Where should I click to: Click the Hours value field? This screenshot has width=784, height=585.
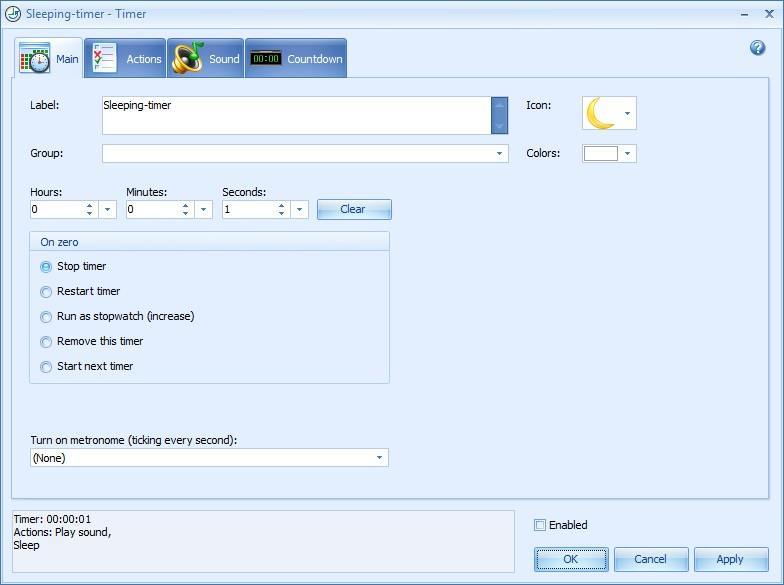click(56, 210)
